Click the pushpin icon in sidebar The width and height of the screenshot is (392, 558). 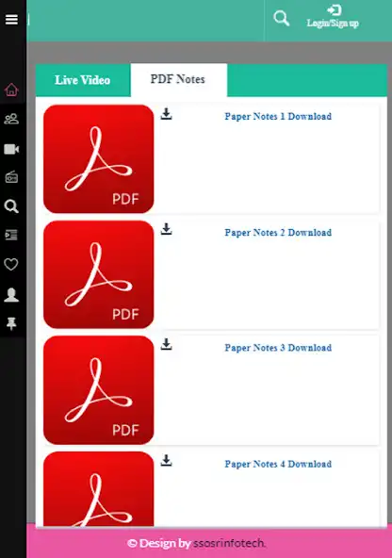11,323
